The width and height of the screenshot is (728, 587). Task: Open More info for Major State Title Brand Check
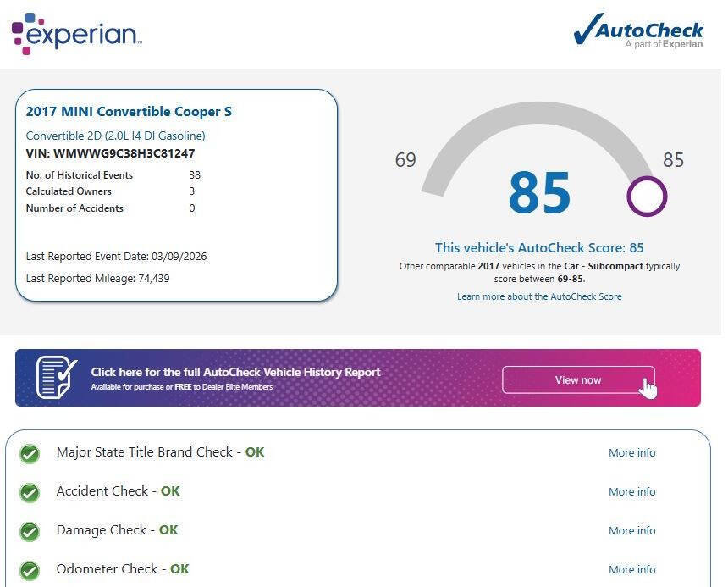631,453
